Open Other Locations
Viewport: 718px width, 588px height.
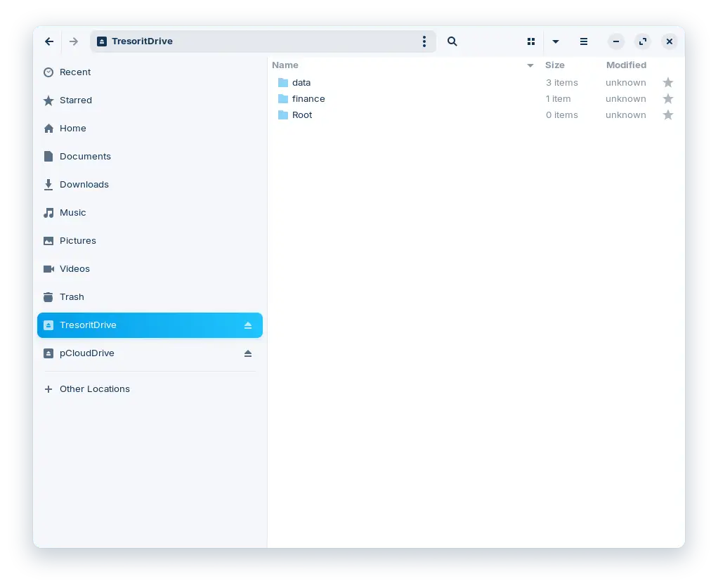coord(150,389)
